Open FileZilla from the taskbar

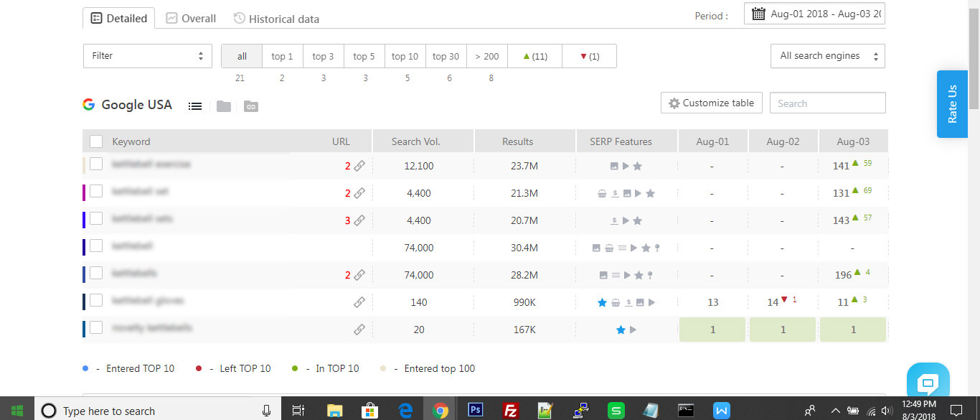click(511, 410)
